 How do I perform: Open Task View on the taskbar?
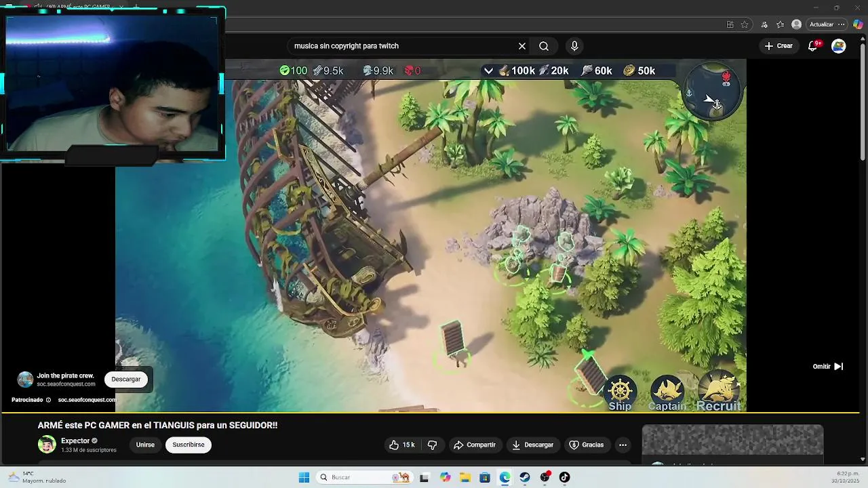[x=424, y=477]
